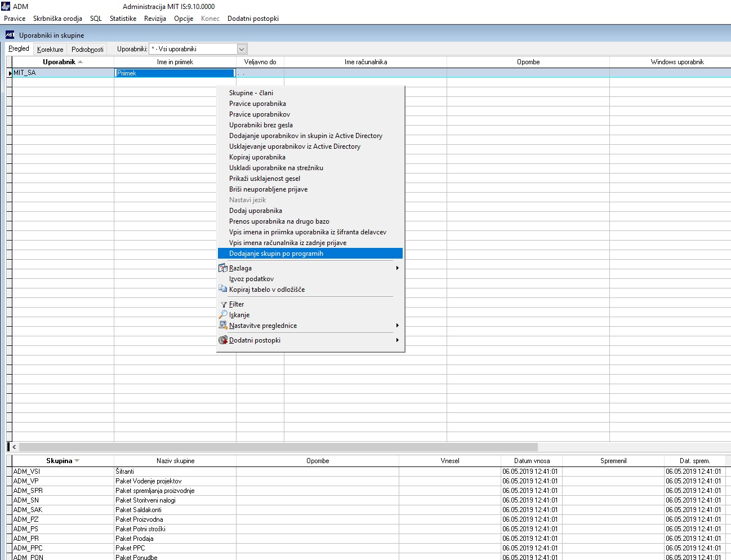
Task: Switch to the Pregled tab
Action: pos(19,48)
